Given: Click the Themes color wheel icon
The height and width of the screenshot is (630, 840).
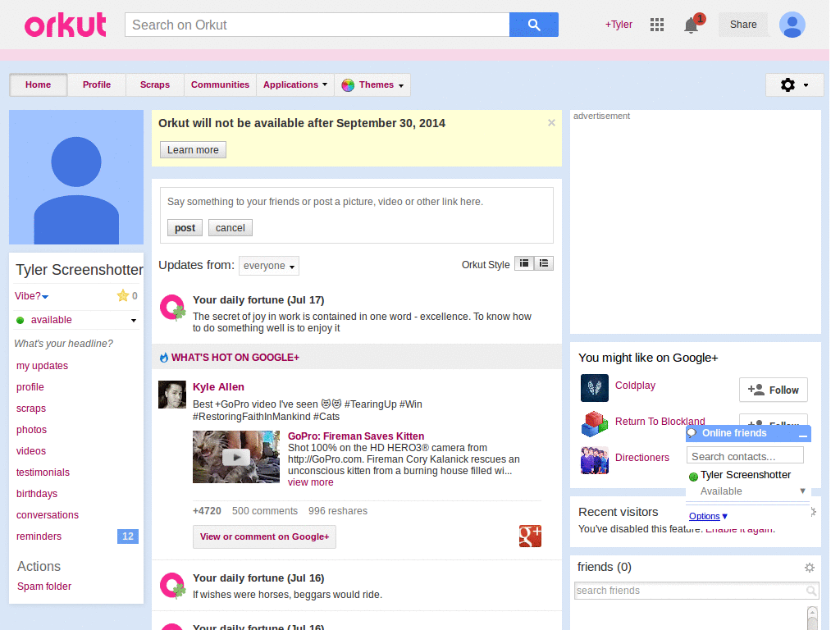Looking at the screenshot, I should tap(348, 85).
